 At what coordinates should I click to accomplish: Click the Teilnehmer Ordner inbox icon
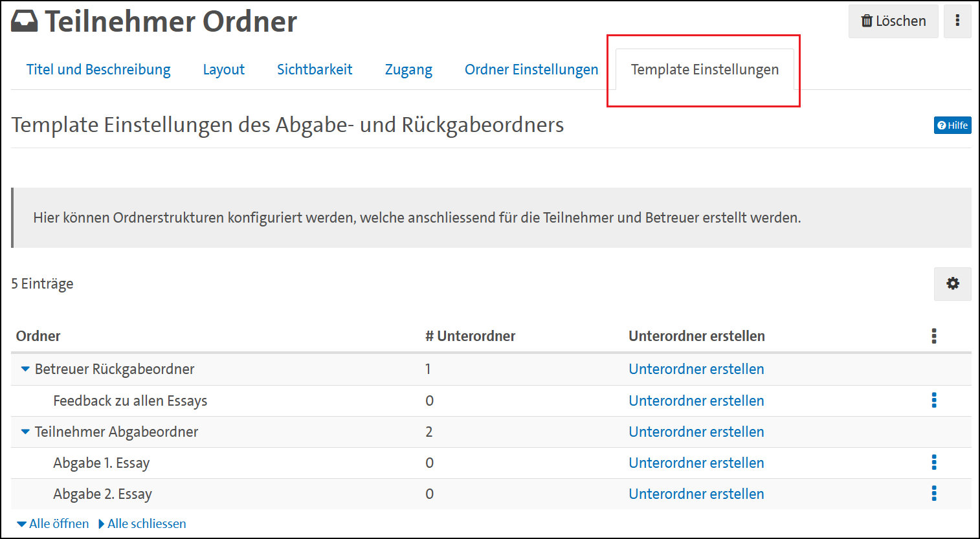25,22
